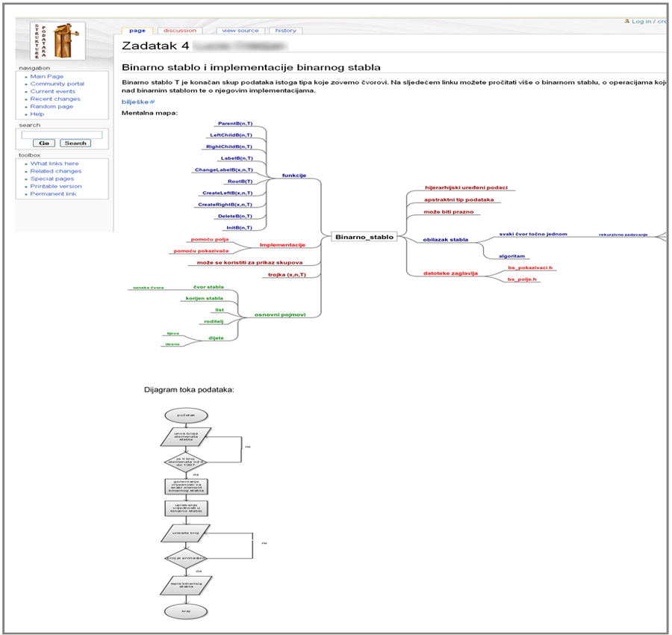
Task: Open Permanent link in toolbox
Action: click(x=53, y=193)
